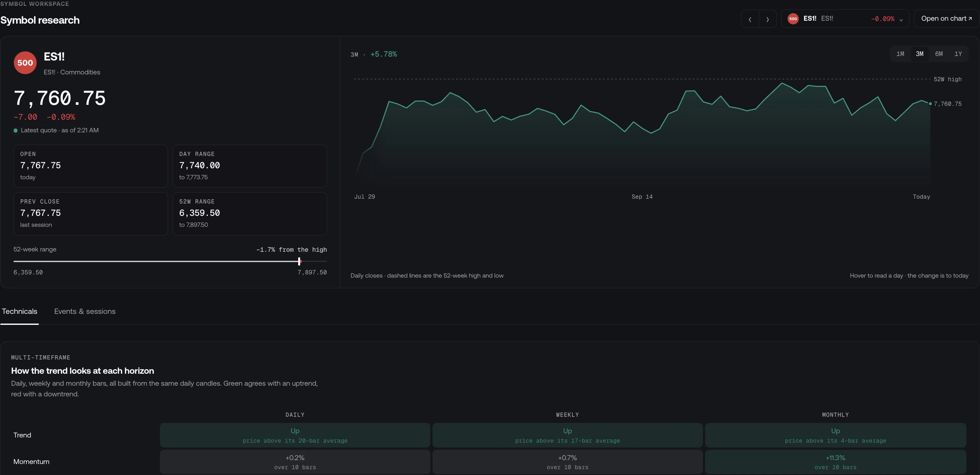Select the 1Y chart range

coord(958,54)
